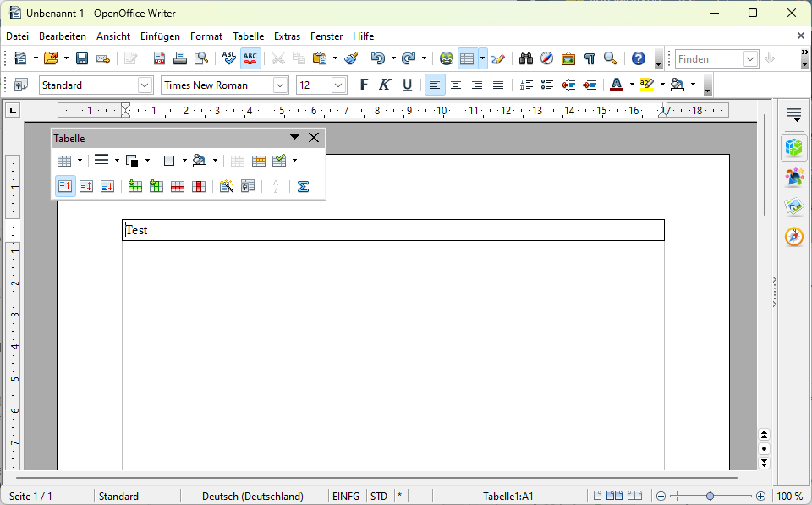Click the Zoom magnifier icon
This screenshot has height=505, width=812.
[610, 58]
